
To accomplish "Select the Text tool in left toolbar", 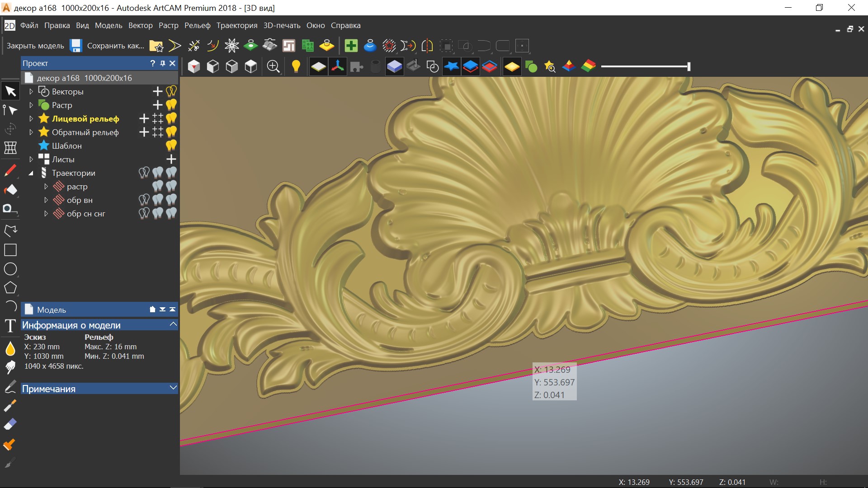I will [10, 325].
